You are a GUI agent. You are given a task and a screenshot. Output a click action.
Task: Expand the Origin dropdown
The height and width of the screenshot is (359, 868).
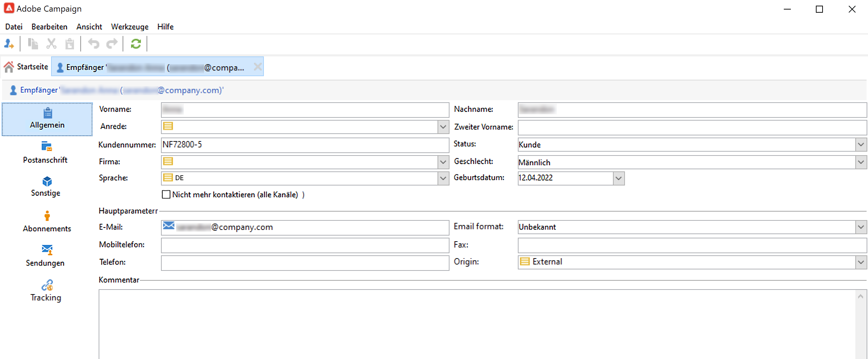tap(861, 262)
